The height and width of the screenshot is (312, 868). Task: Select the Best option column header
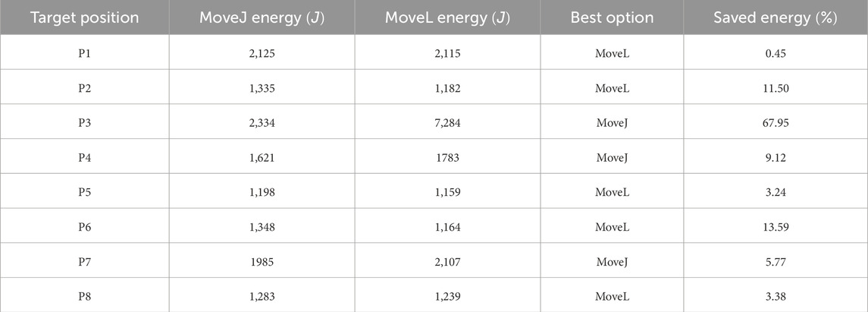click(612, 18)
